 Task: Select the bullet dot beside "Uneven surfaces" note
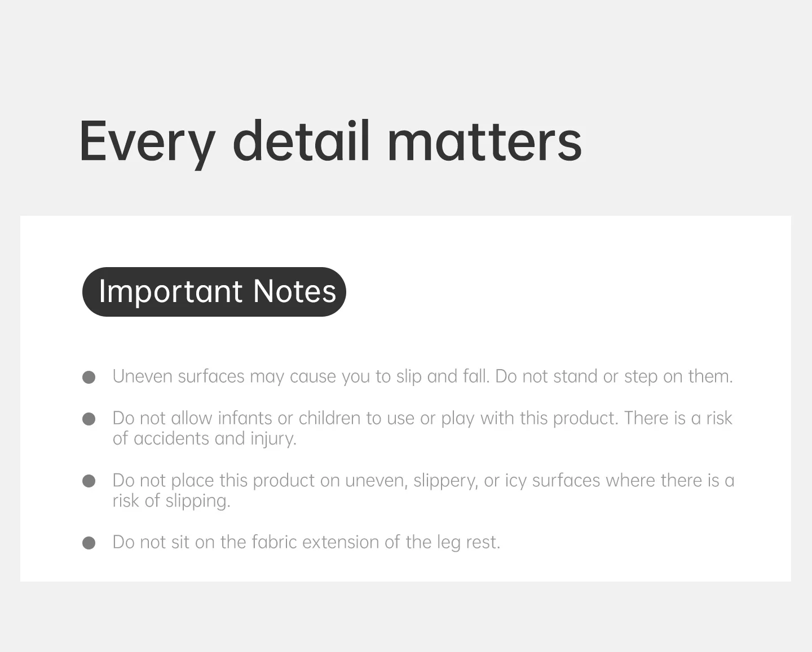pos(89,377)
